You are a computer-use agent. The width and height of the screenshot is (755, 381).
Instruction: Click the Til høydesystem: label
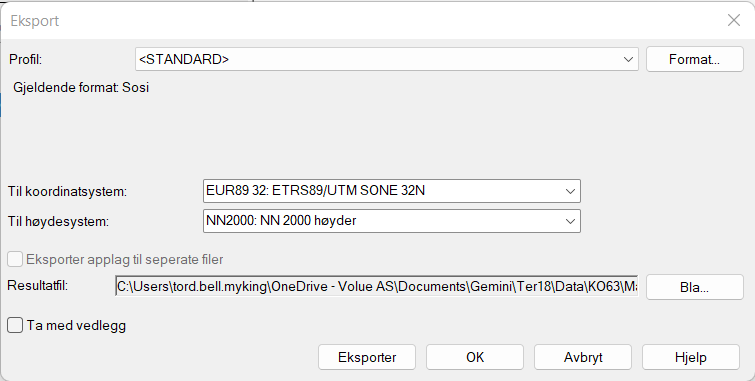(58, 222)
